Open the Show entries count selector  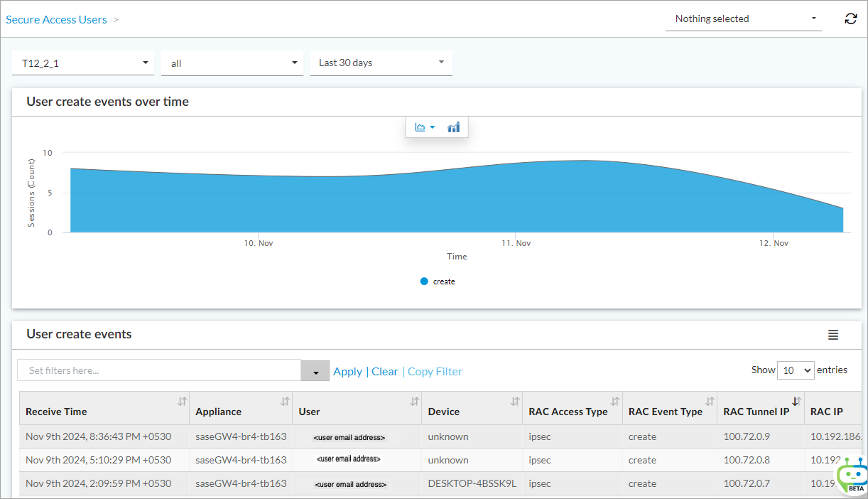click(x=796, y=370)
